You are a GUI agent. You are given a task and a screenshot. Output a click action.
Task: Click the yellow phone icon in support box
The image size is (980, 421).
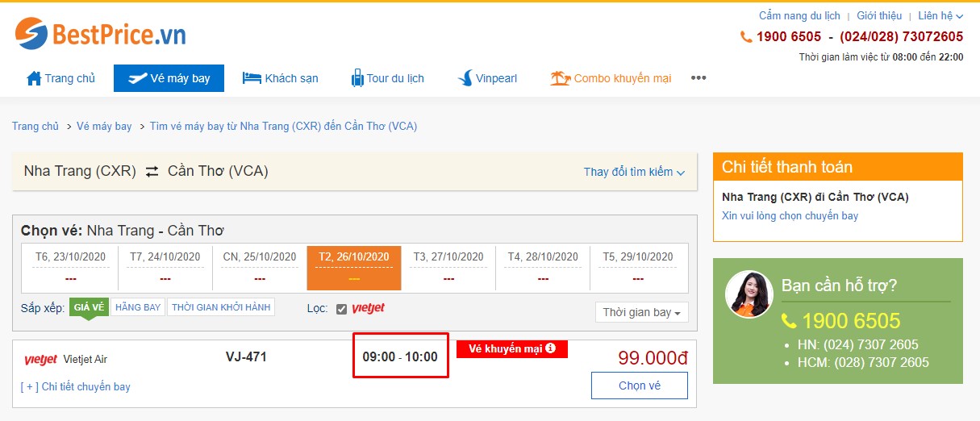coord(789,321)
